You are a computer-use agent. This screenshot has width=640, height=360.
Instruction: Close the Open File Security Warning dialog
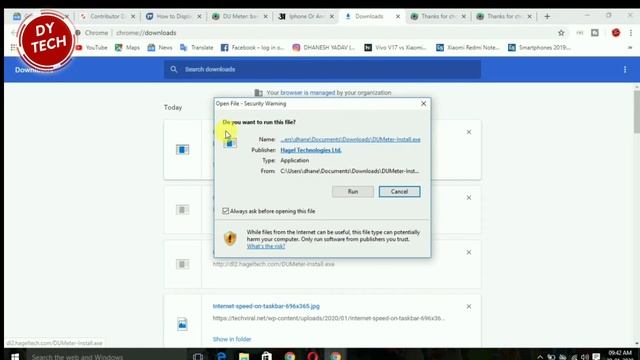(x=424, y=104)
